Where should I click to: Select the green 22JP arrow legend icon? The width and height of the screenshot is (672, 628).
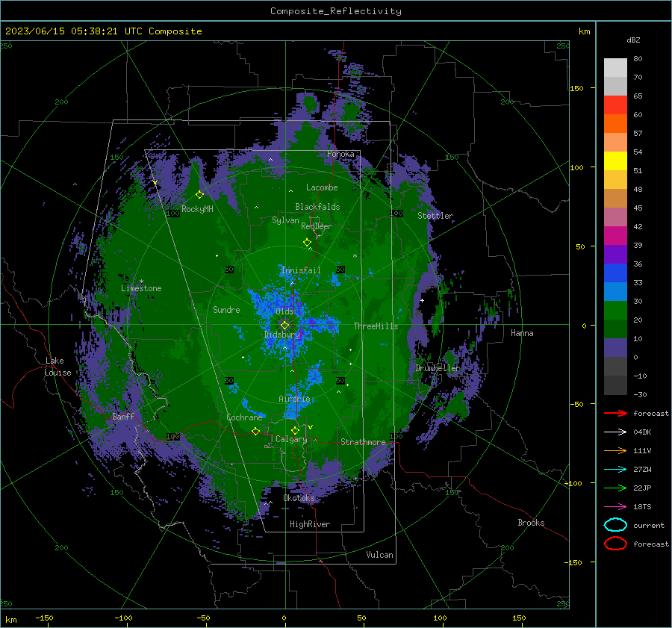pos(615,488)
